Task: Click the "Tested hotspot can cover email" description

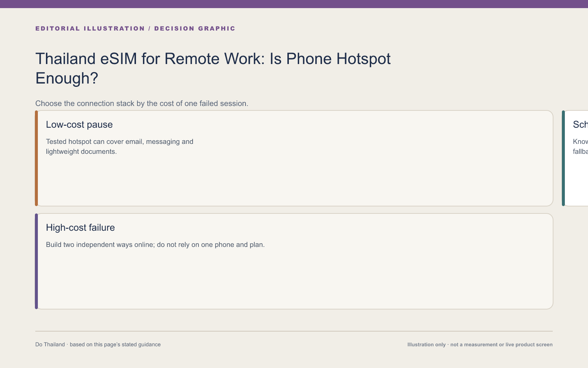Action: coord(119,146)
